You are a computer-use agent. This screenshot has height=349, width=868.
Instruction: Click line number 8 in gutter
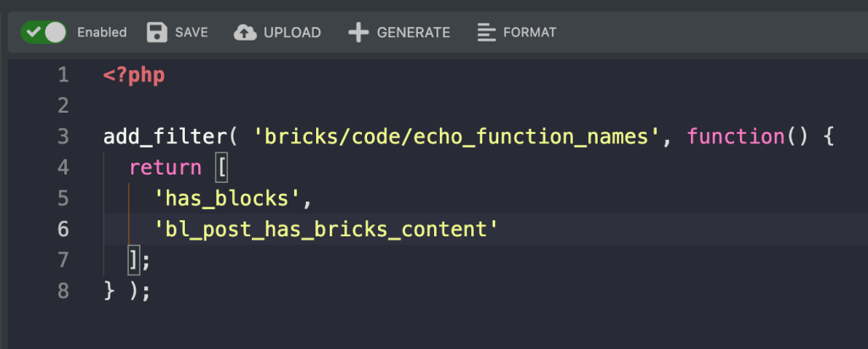tap(64, 291)
